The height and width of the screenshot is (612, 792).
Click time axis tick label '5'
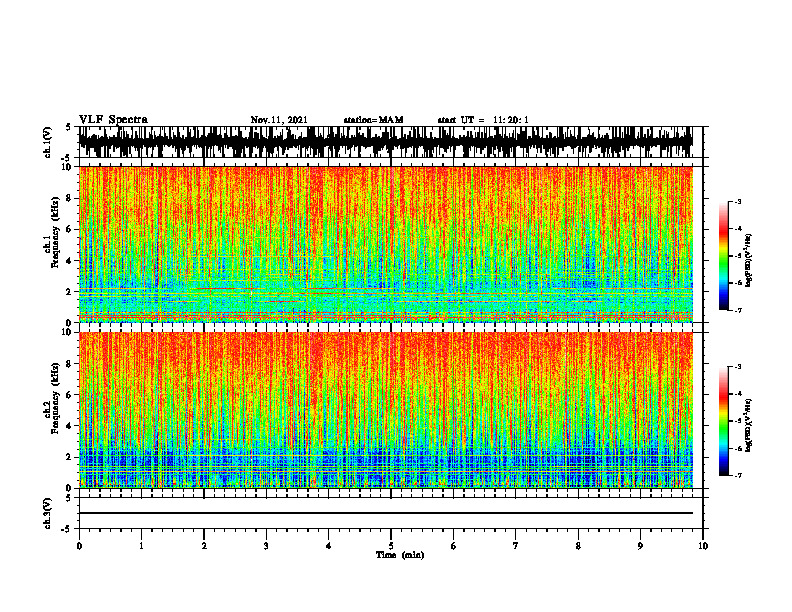tap(391, 546)
